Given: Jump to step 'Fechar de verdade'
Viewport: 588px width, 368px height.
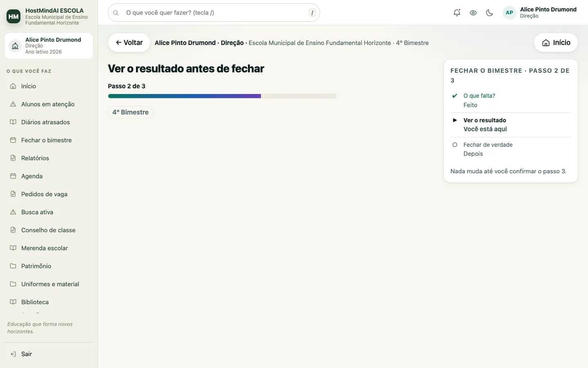Looking at the screenshot, I should [511, 149].
